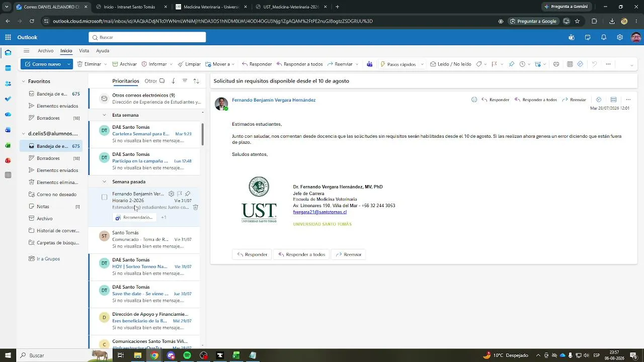This screenshot has width=644, height=362.
Task: Share to Teams using ribbon Teams icon
Action: click(370, 64)
